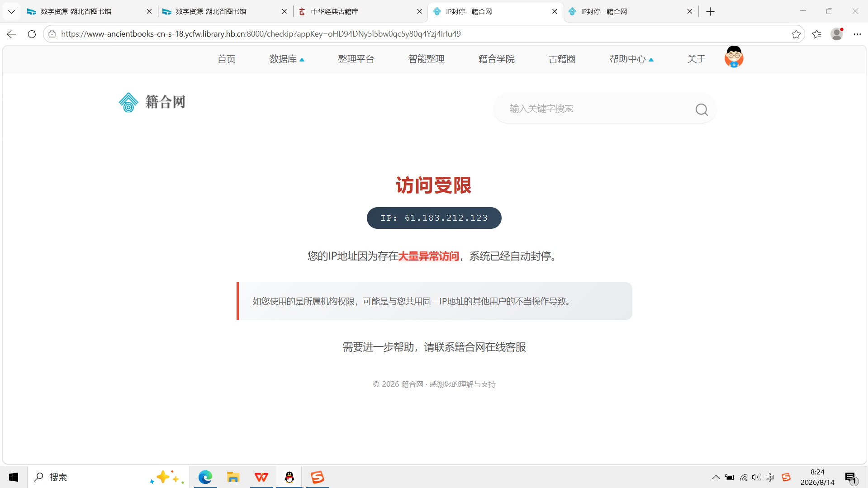This screenshot has height=488, width=868.
Task: Open 籍合学院 from navigation
Action: click(497, 59)
